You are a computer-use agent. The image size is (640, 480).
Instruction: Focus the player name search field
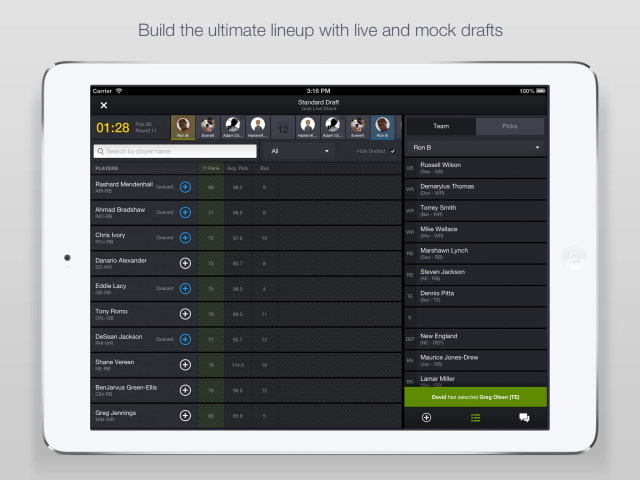click(175, 151)
